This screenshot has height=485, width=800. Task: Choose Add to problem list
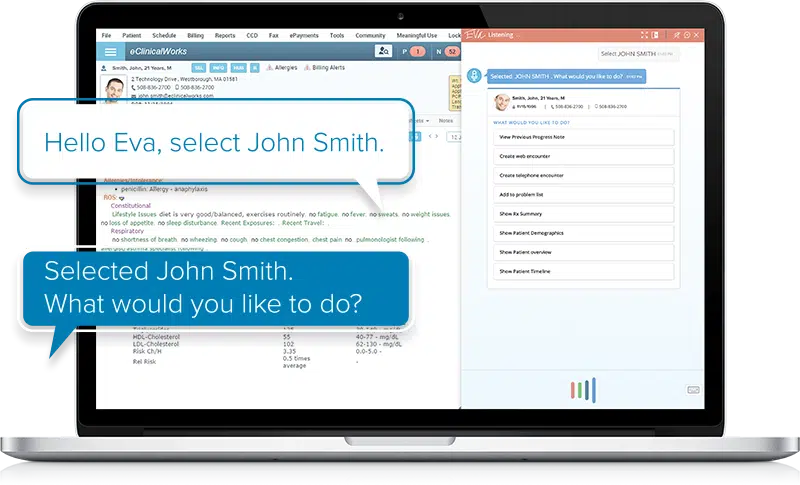point(584,195)
